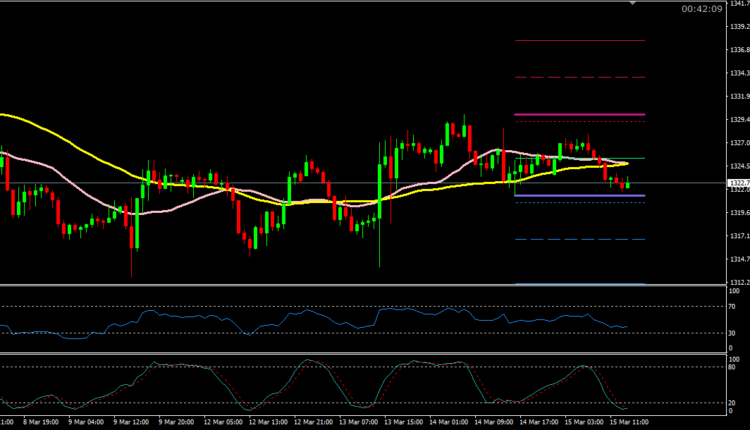Select the top solid red resistance line

(x=578, y=41)
